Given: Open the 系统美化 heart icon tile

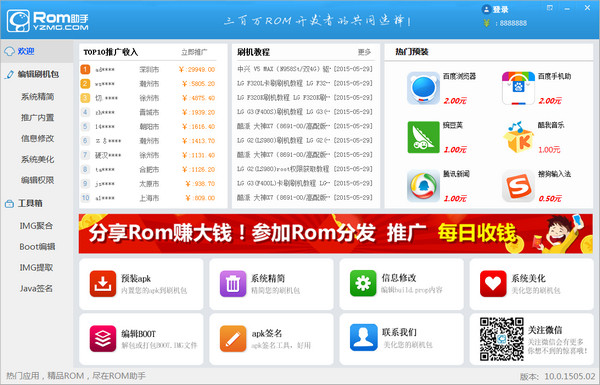Looking at the screenshot, I should 493,284.
